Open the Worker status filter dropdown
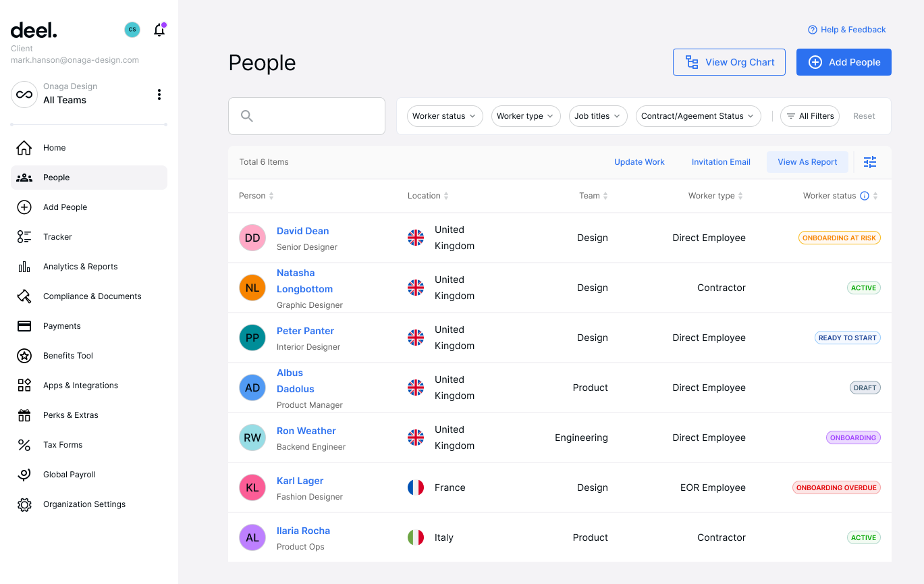 coord(444,116)
